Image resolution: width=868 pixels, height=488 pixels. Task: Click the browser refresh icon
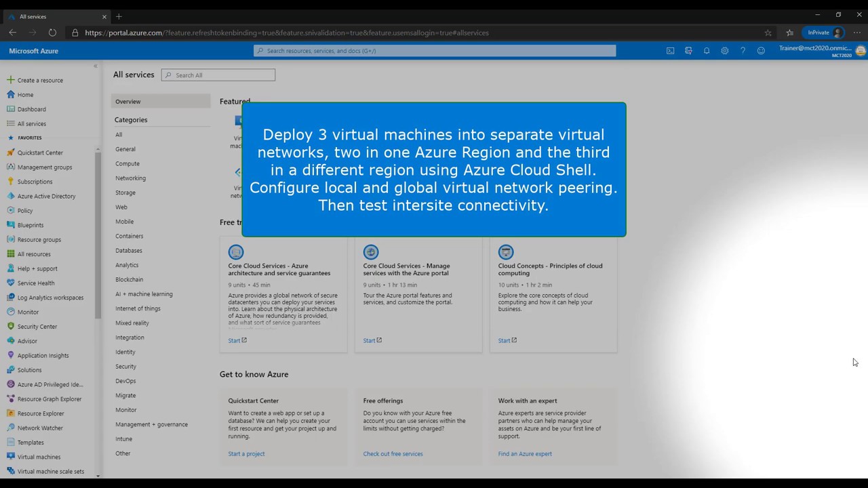point(52,33)
